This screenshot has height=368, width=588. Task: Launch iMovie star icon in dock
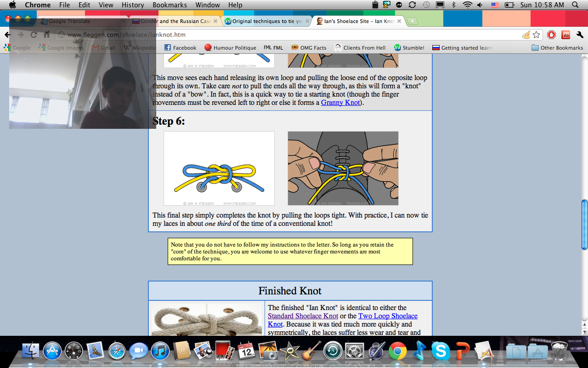(x=289, y=351)
